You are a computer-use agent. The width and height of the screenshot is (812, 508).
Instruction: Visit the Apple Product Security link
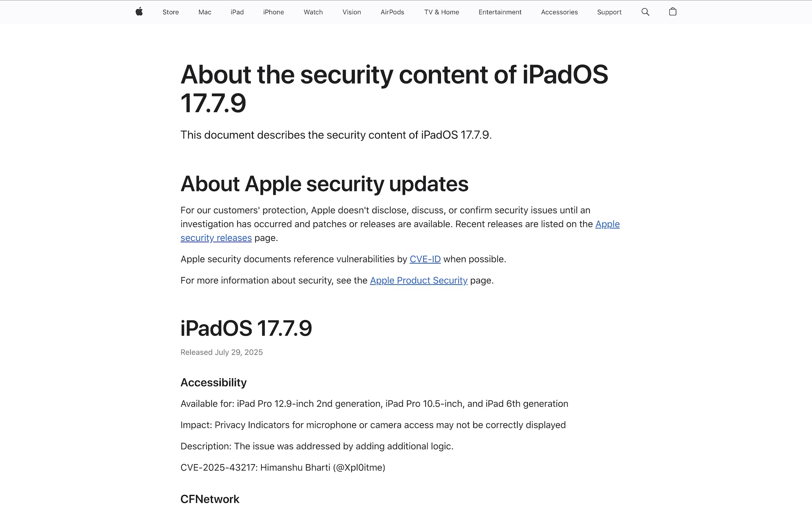(419, 280)
